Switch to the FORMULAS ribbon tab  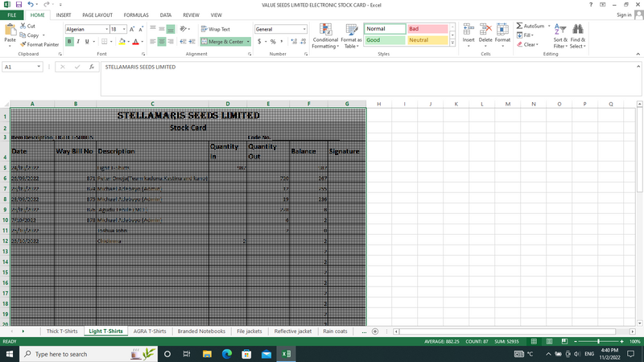pyautogui.click(x=136, y=15)
